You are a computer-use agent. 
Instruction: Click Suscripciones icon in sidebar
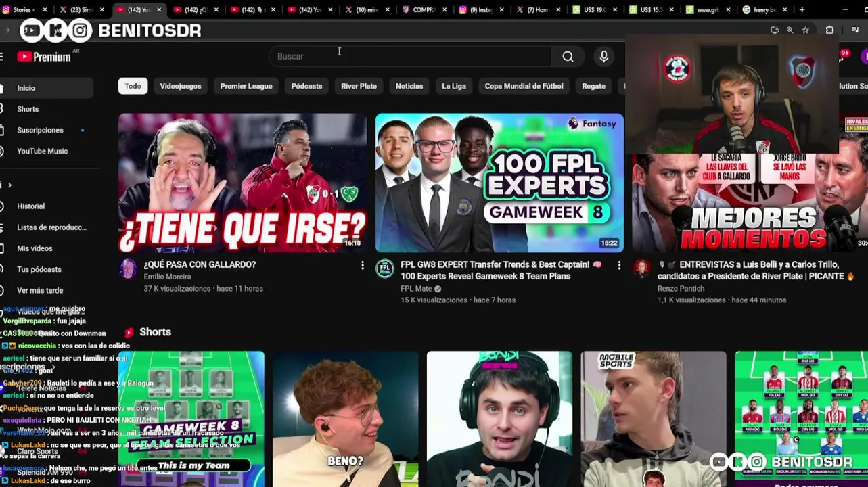[x=3, y=130]
